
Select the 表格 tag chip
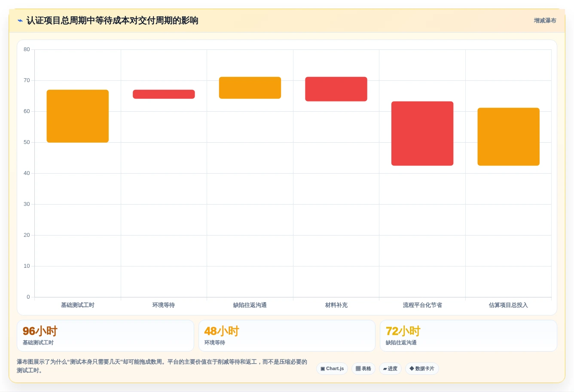click(x=363, y=369)
